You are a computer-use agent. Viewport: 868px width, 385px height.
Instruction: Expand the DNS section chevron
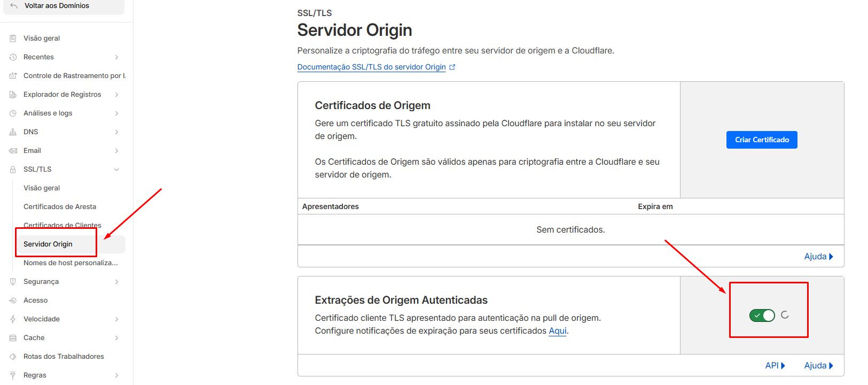[x=116, y=132]
